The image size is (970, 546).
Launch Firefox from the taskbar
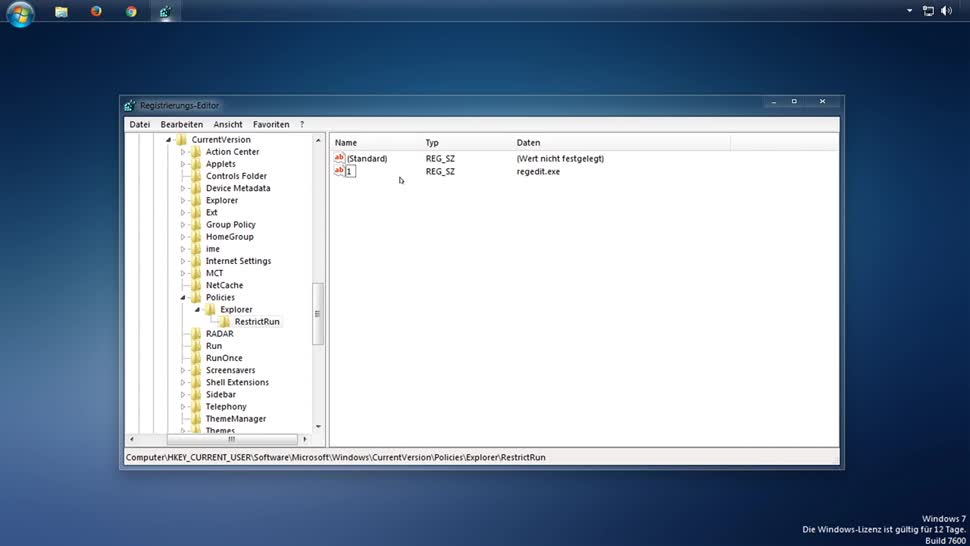pos(96,11)
